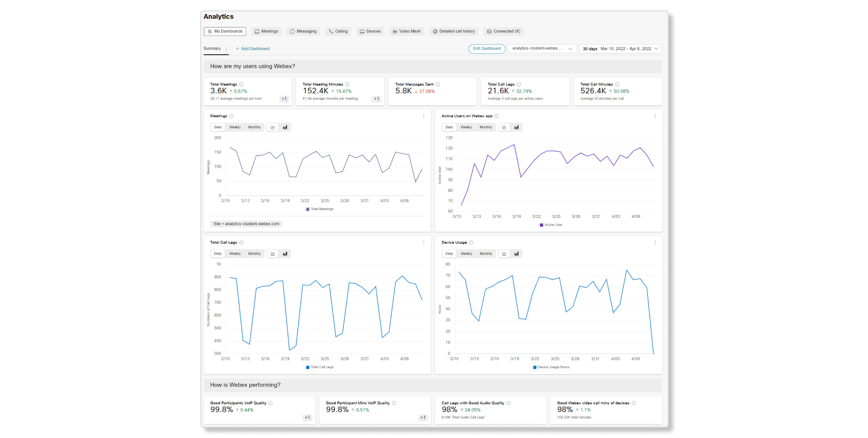The image size is (868, 438).
Task: Open the analytics-clusterb.webex site dropdown
Action: [542, 48]
